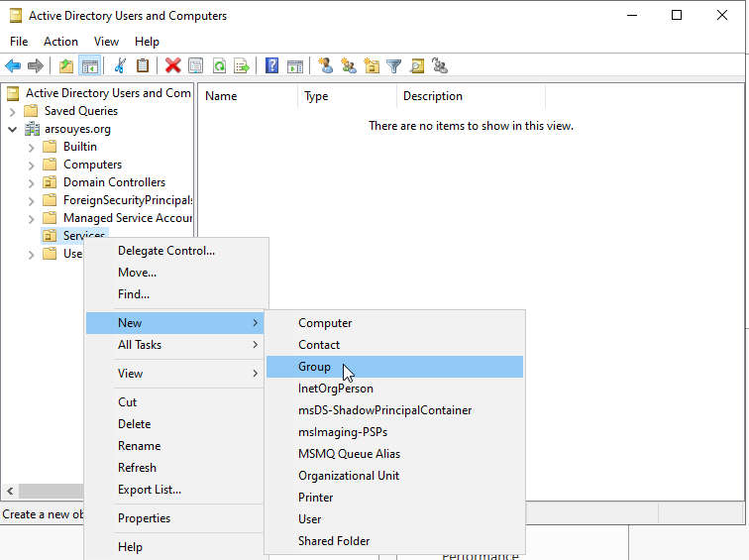Choose Rename from context menu
Image resolution: width=749 pixels, height=560 pixels.
coord(174,446)
